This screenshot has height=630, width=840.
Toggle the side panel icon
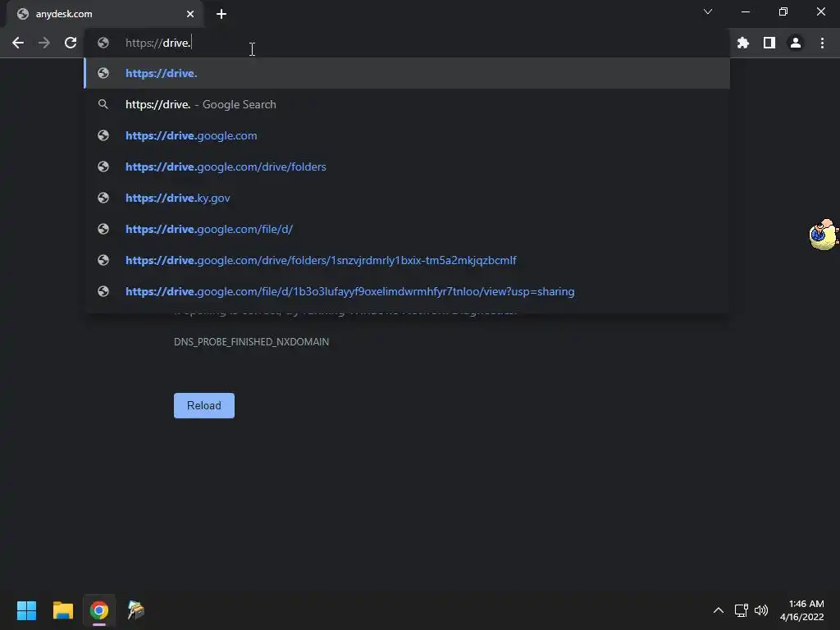click(769, 43)
